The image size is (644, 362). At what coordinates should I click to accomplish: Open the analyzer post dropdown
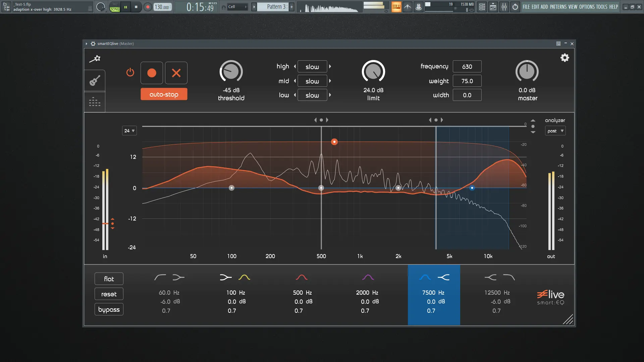555,131
